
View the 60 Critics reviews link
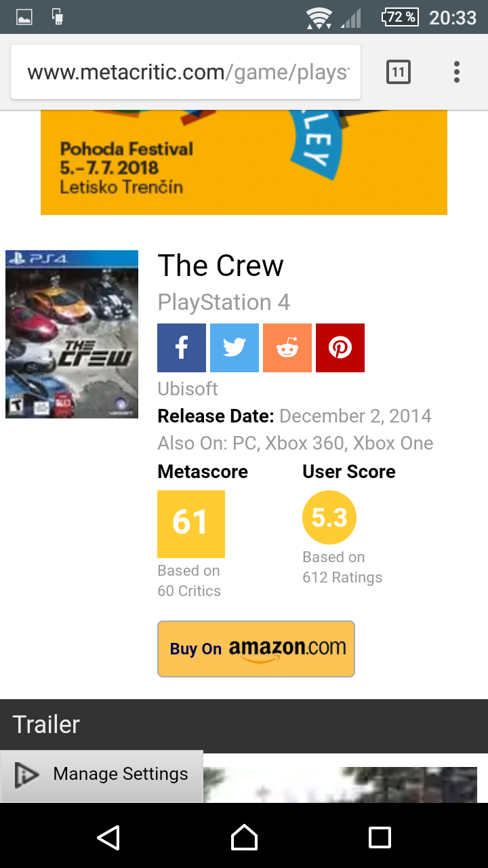[x=189, y=591]
